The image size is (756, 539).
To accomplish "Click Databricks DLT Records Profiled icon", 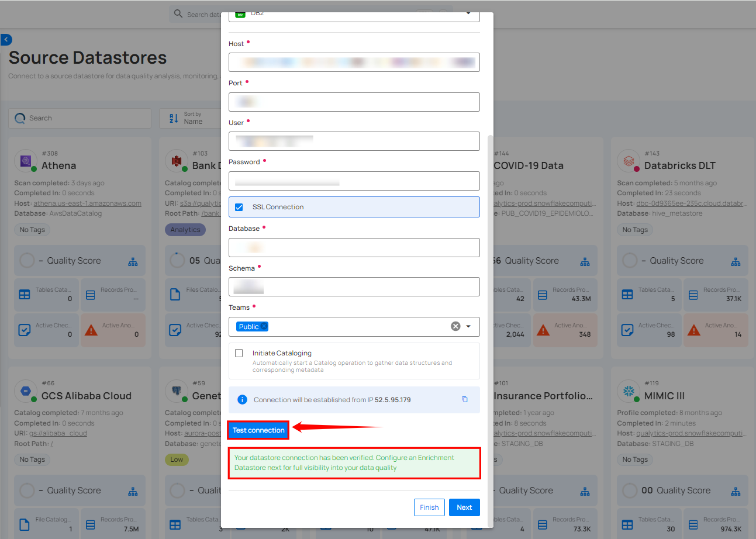I will click(693, 295).
